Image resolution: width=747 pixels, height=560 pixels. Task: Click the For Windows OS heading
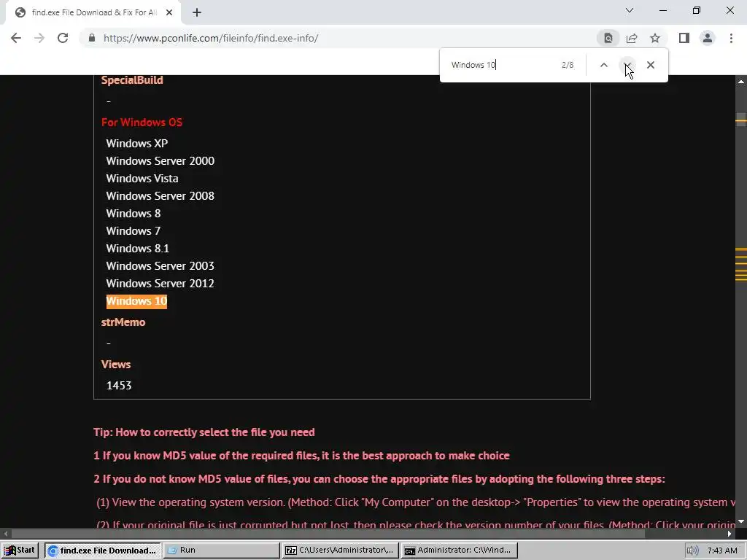coord(142,122)
